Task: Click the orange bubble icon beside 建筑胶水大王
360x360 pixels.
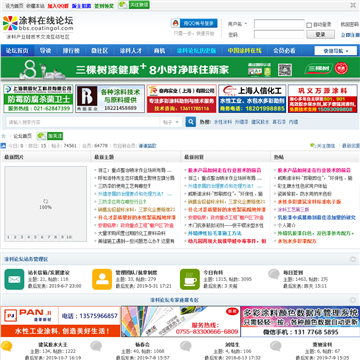Action: click(7, 346)
